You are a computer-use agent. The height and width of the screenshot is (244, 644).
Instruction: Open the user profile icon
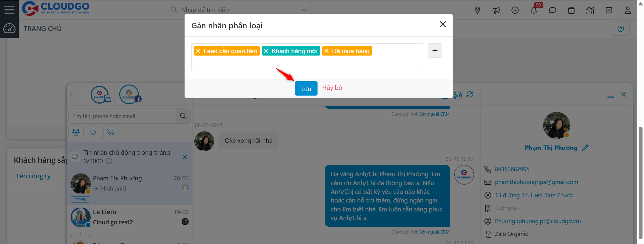click(628, 10)
